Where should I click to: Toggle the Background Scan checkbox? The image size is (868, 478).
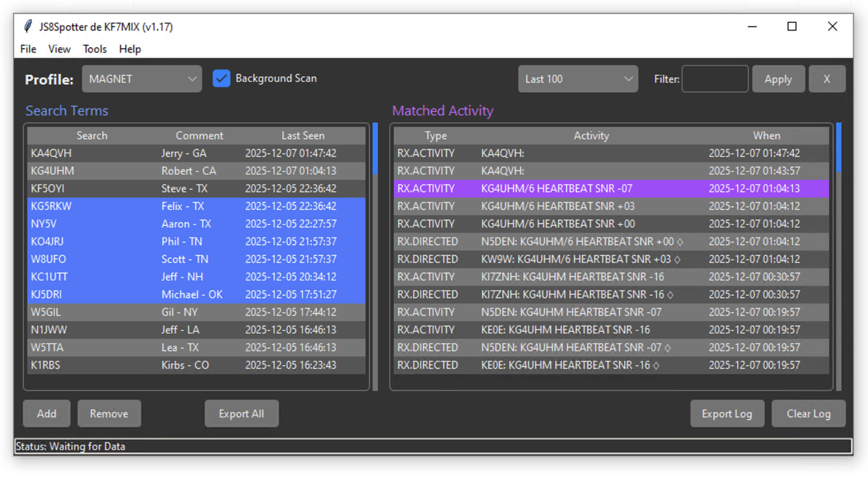coord(222,78)
